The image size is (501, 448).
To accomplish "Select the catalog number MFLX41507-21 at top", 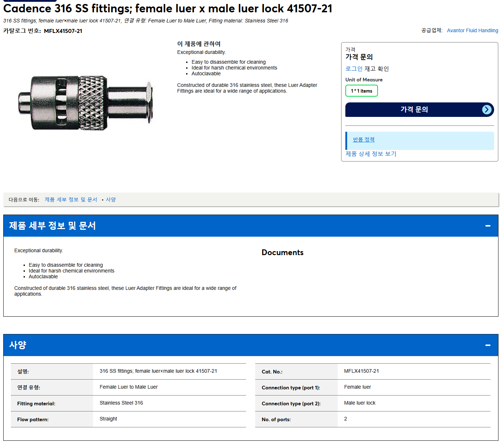I will [63, 31].
